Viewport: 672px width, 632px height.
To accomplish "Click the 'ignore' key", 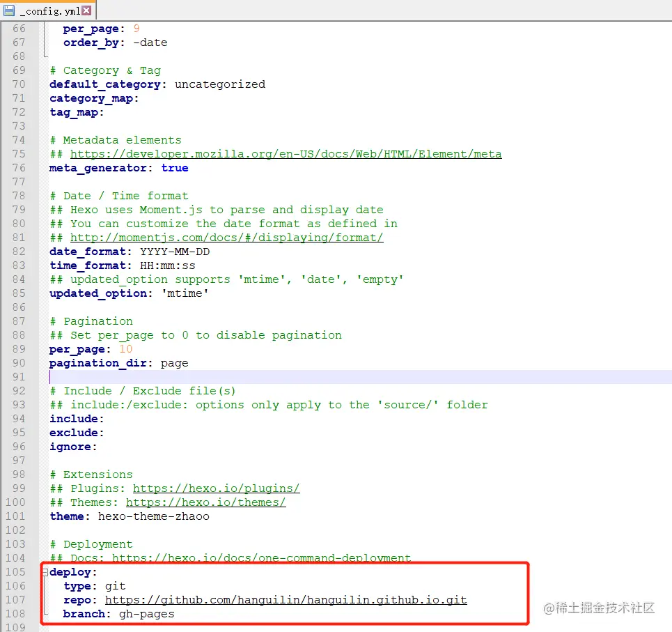I will (x=70, y=447).
